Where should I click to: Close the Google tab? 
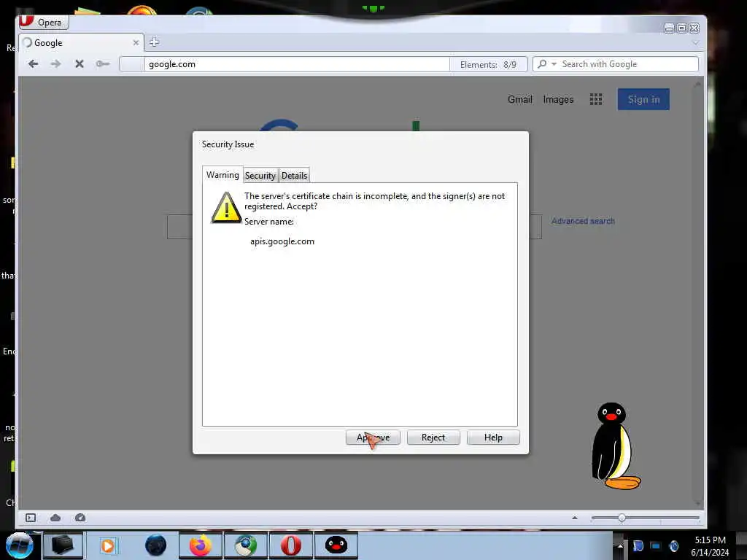(136, 42)
